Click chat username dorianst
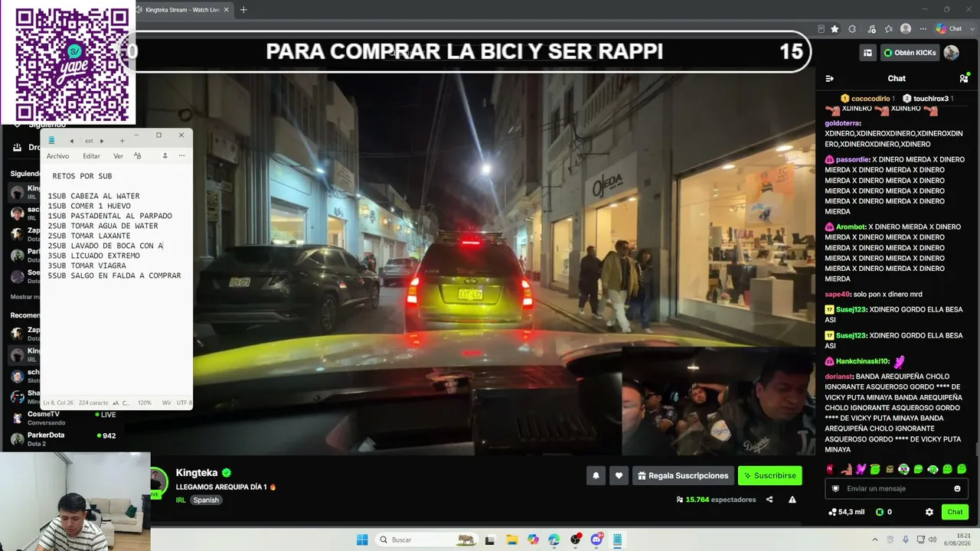Screen dimensions: 980x551 tap(839, 377)
